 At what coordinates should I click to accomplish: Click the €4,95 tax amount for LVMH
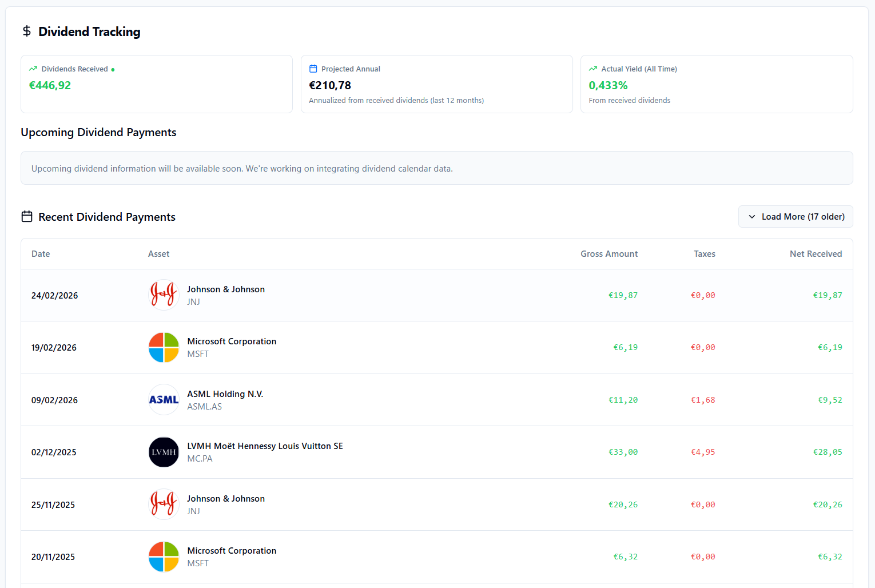(x=703, y=452)
